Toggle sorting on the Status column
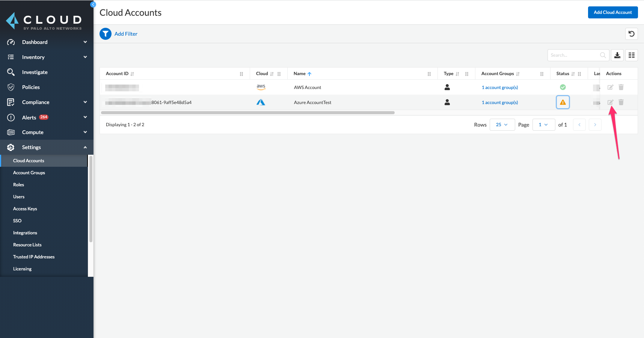This screenshot has width=644, height=338. click(573, 74)
